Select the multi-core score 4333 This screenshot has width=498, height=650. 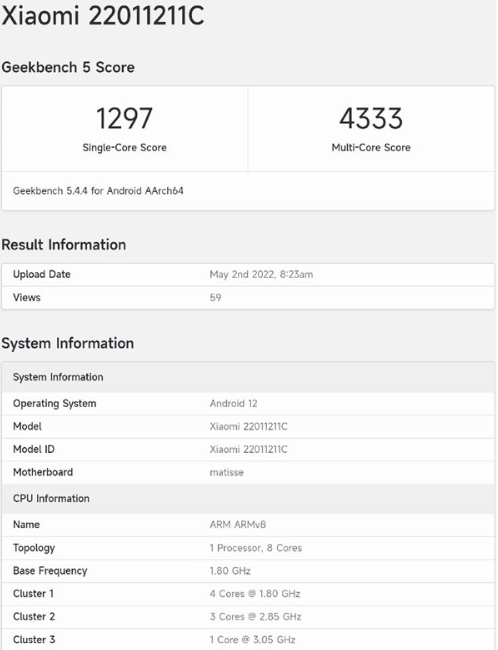[371, 119]
